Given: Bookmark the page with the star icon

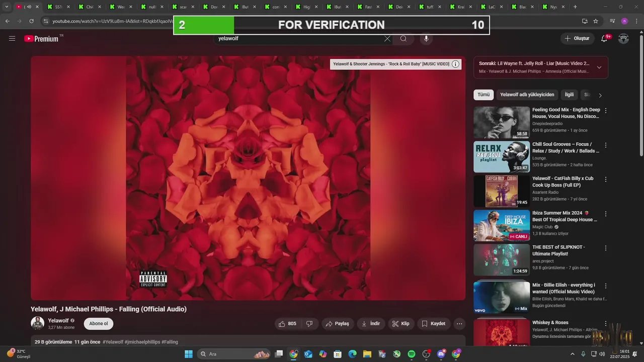Looking at the screenshot, I should click(x=596, y=21).
